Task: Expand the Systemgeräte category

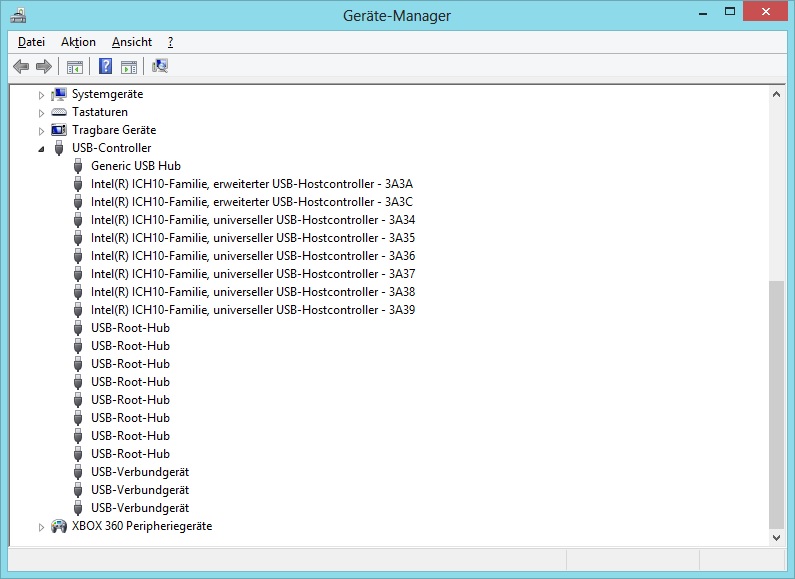Action: [42, 95]
